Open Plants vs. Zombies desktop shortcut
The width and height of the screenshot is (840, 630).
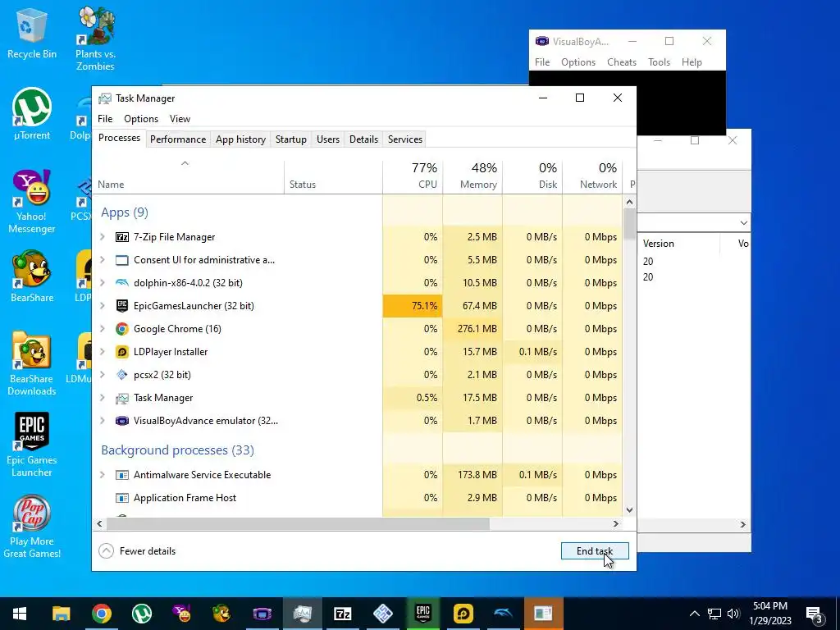95,39
